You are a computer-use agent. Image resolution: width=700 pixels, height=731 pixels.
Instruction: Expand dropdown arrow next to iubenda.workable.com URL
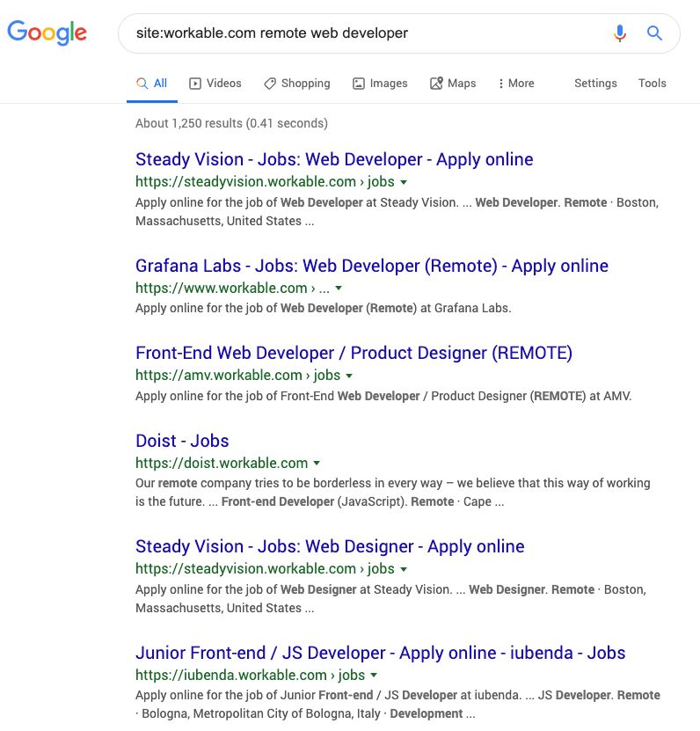click(374, 675)
